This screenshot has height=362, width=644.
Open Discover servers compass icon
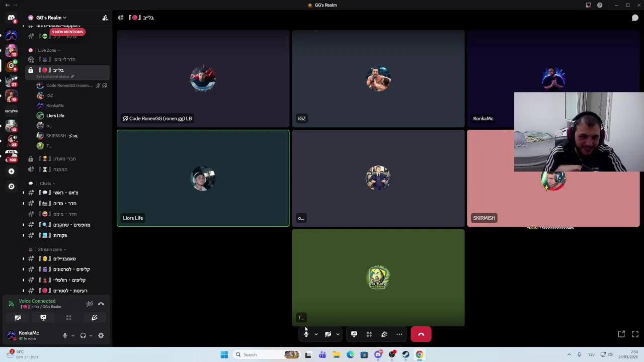pos(11,187)
